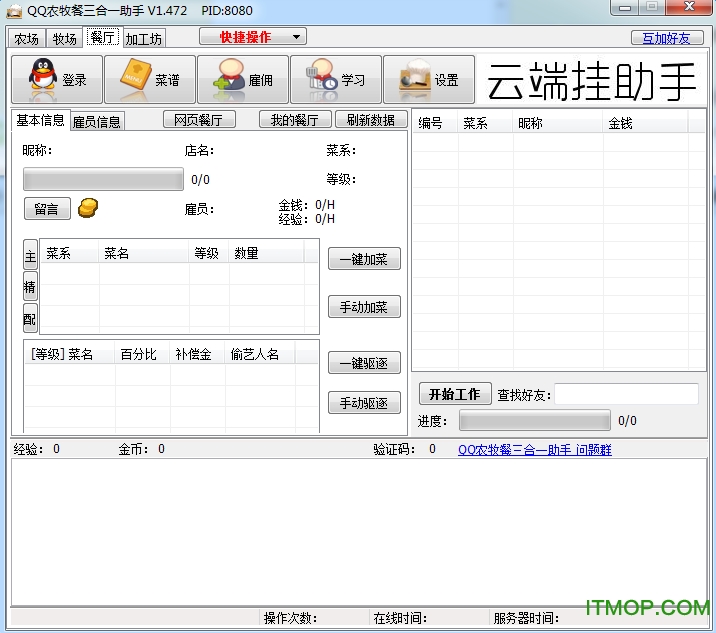Viewport: 716px width, 633px height.
Task: Click the 进度 progress bar
Action: pyautogui.click(x=535, y=420)
